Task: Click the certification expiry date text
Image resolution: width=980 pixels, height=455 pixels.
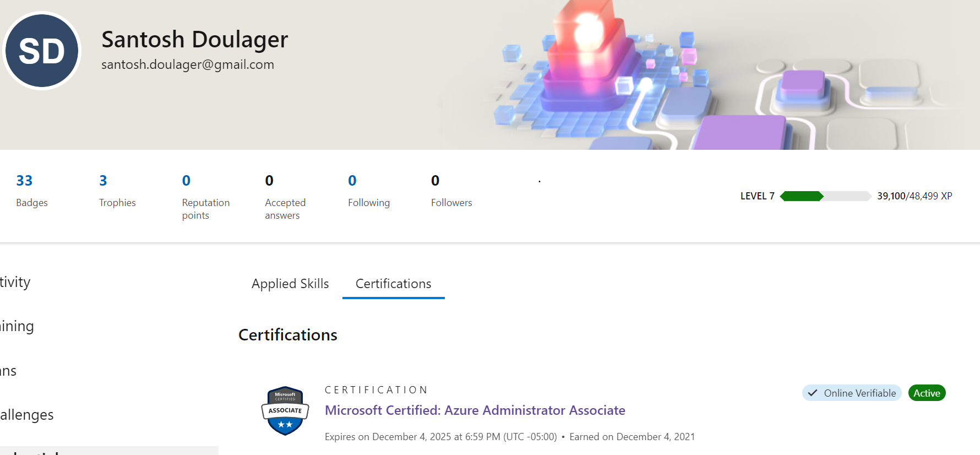Action: pyautogui.click(x=441, y=437)
